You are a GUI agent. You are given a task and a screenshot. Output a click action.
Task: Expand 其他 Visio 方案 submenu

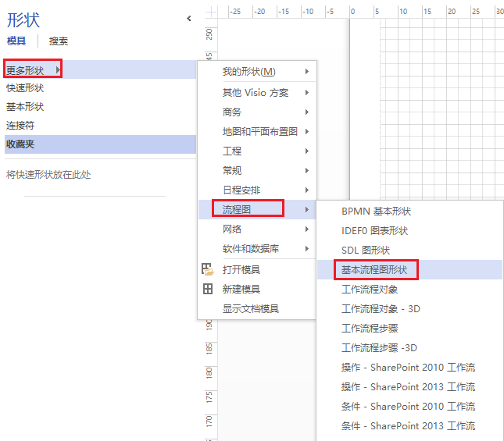pyautogui.click(x=257, y=92)
